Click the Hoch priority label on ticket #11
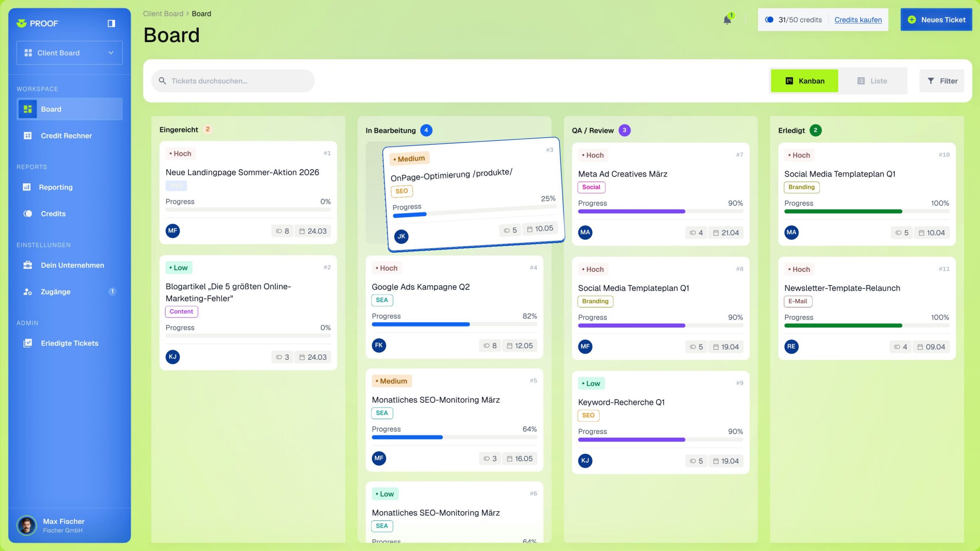The height and width of the screenshot is (551, 980). click(x=799, y=269)
